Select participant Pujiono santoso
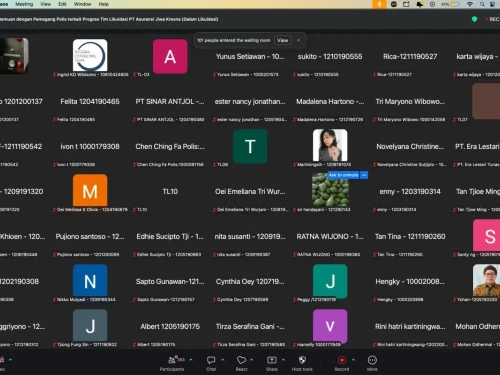Viewport: 500px width, 375px height. tap(90, 237)
